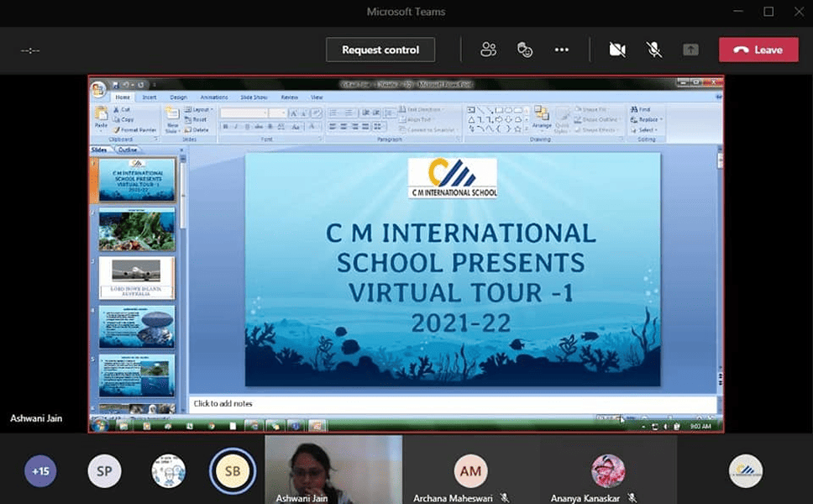Align text left in Paragraph group
This screenshot has width=813, height=504.
(x=333, y=127)
